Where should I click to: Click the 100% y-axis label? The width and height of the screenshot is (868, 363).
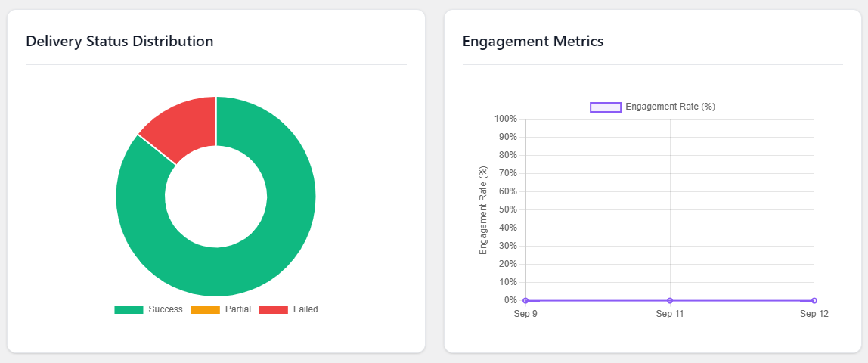[x=505, y=119]
